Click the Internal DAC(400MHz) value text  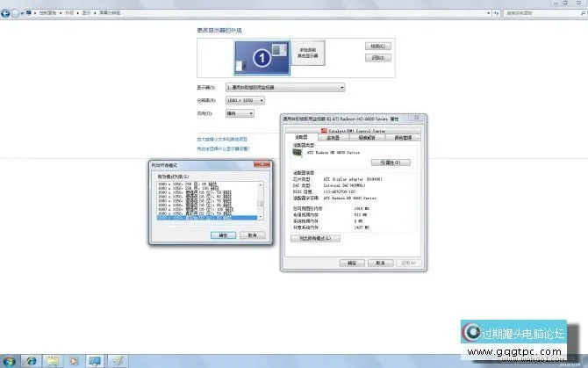click(x=344, y=185)
